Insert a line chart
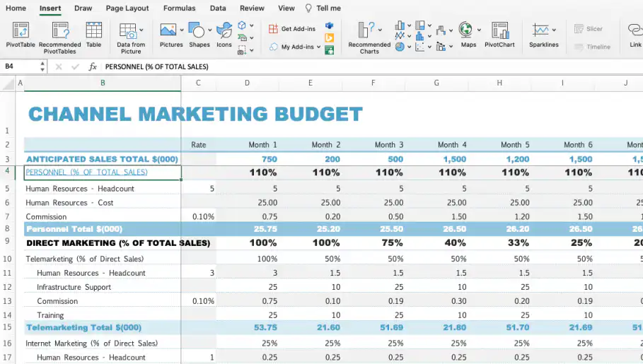This screenshot has width=643, height=364. coord(400,36)
